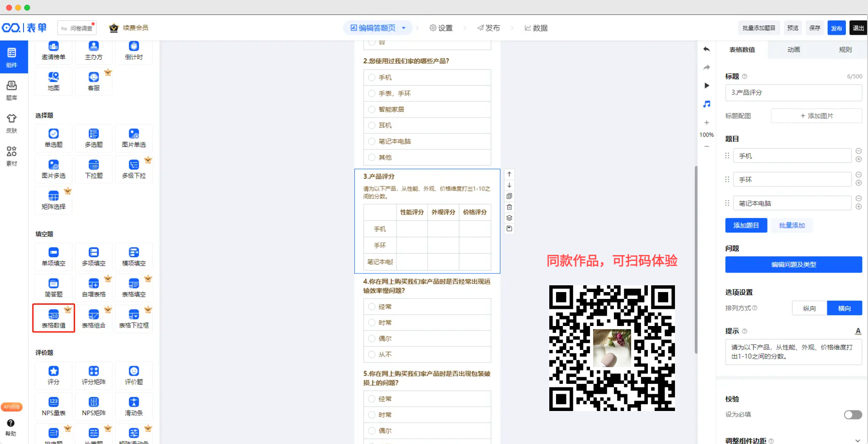Insert an NPS矩阵 question

click(x=94, y=406)
